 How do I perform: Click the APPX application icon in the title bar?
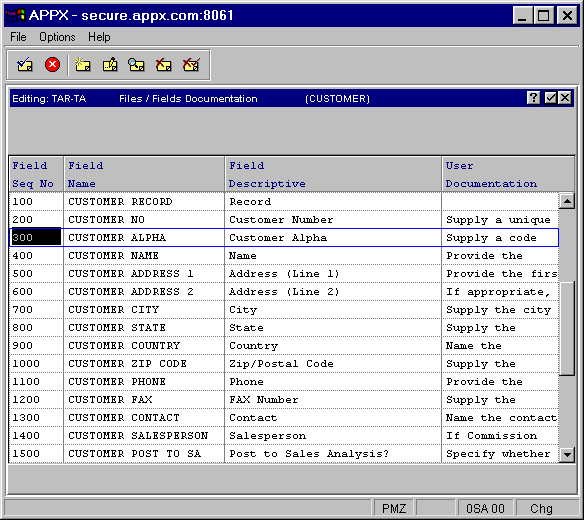15,15
